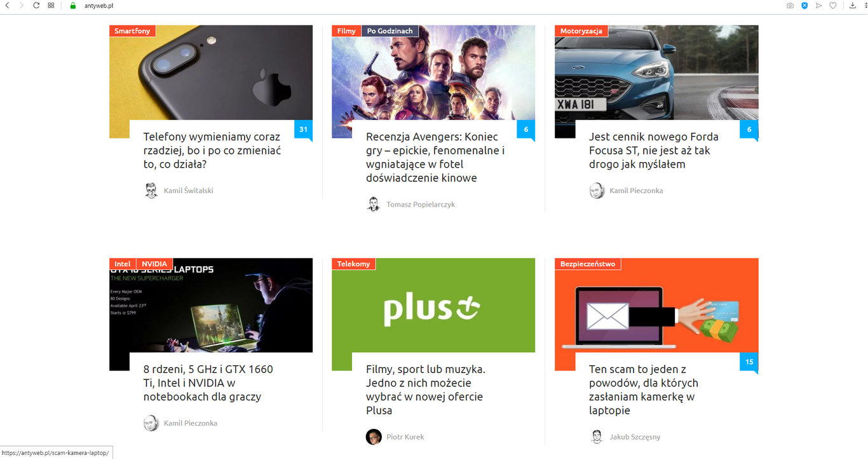Click the send to My Flow arrow icon
This screenshot has height=460, width=868.
point(818,5)
